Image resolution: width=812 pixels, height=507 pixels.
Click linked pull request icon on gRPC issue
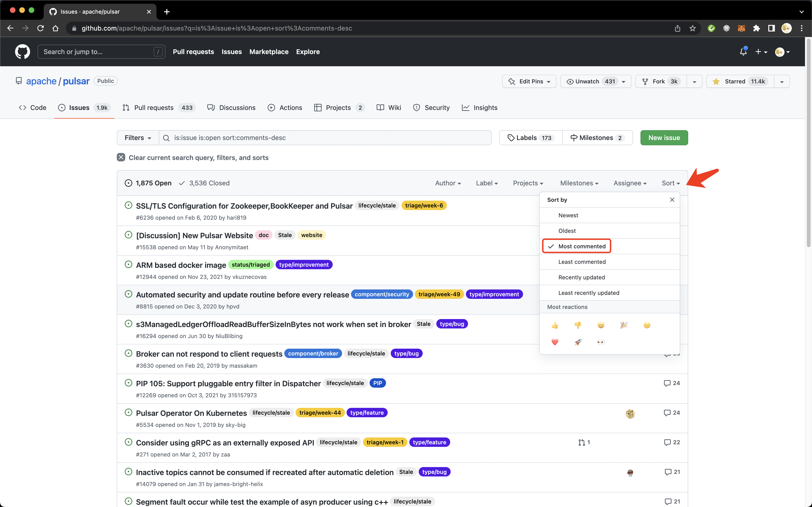click(x=584, y=442)
